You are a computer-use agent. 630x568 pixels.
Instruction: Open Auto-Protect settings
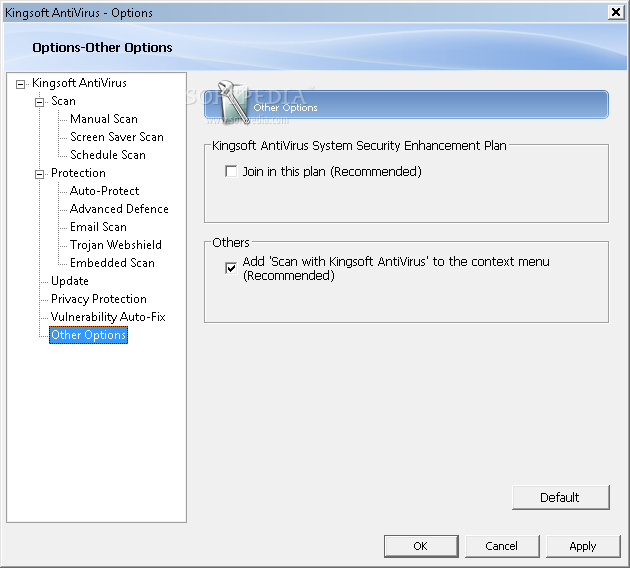coord(104,191)
